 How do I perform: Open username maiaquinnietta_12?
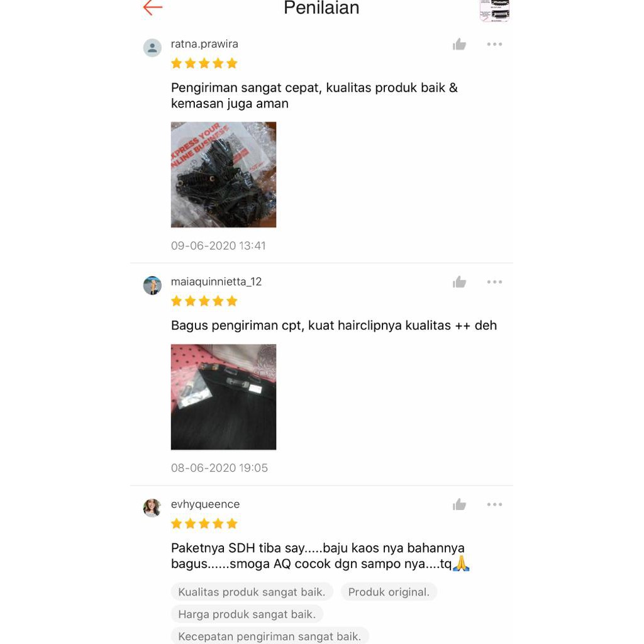pos(216,282)
